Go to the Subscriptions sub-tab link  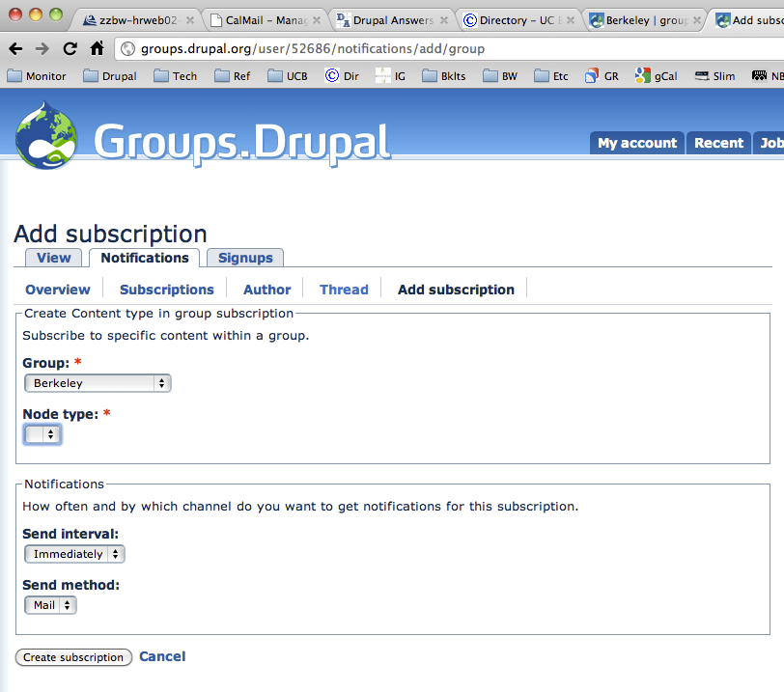click(x=166, y=290)
